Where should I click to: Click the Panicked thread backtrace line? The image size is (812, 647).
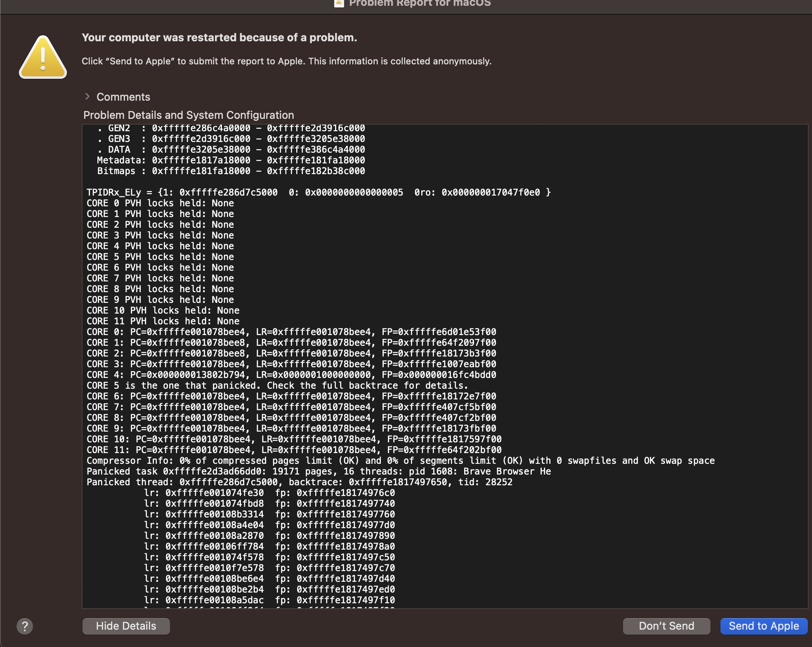pyautogui.click(x=299, y=482)
